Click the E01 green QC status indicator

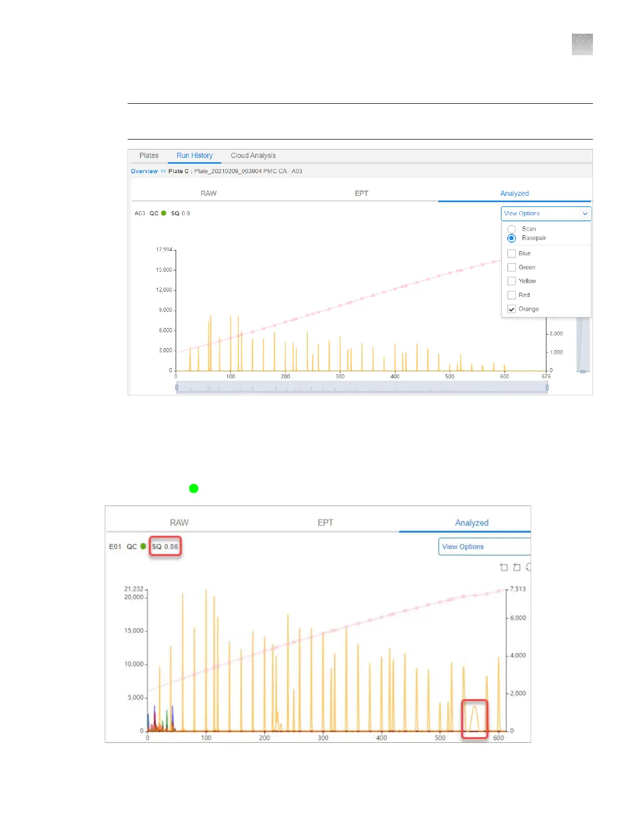coord(143,547)
